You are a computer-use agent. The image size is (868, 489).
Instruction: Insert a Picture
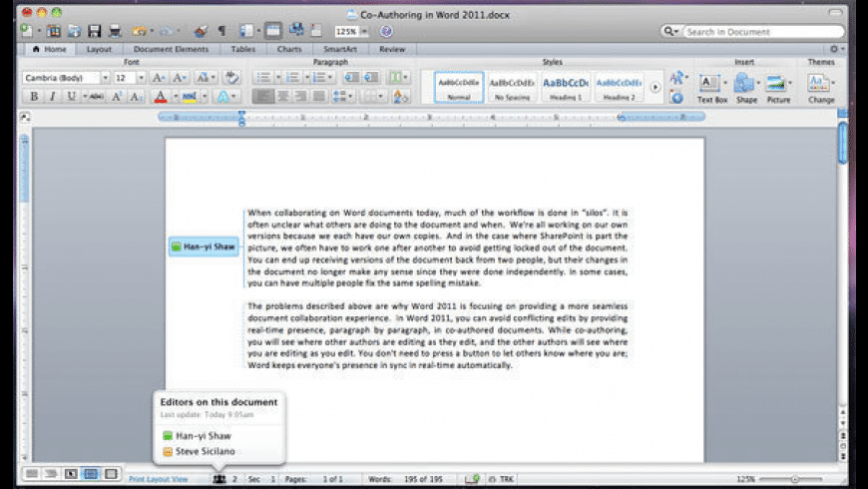click(778, 88)
